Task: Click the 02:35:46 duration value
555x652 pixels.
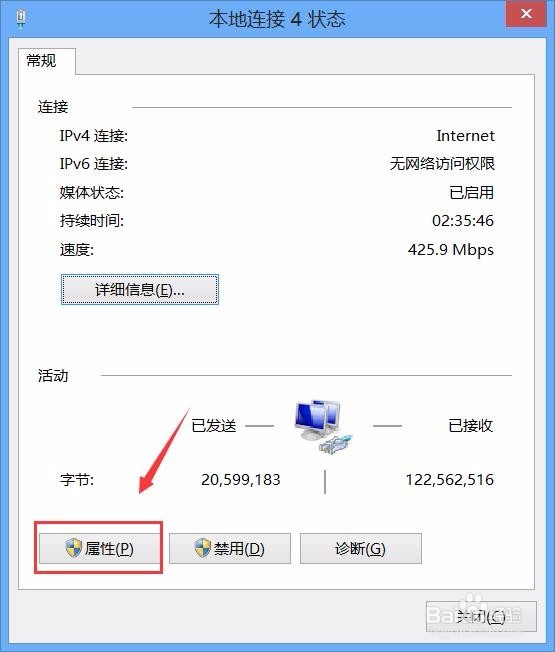Action: coord(463,220)
